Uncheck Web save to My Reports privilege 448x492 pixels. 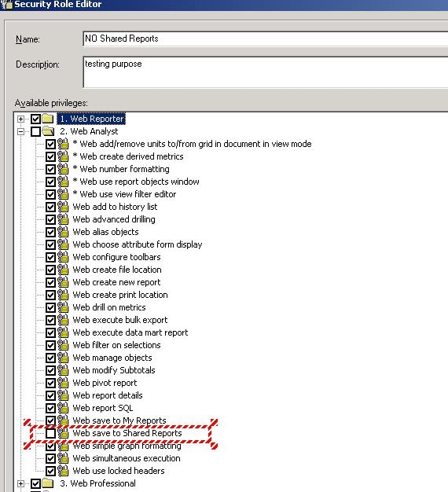50,420
